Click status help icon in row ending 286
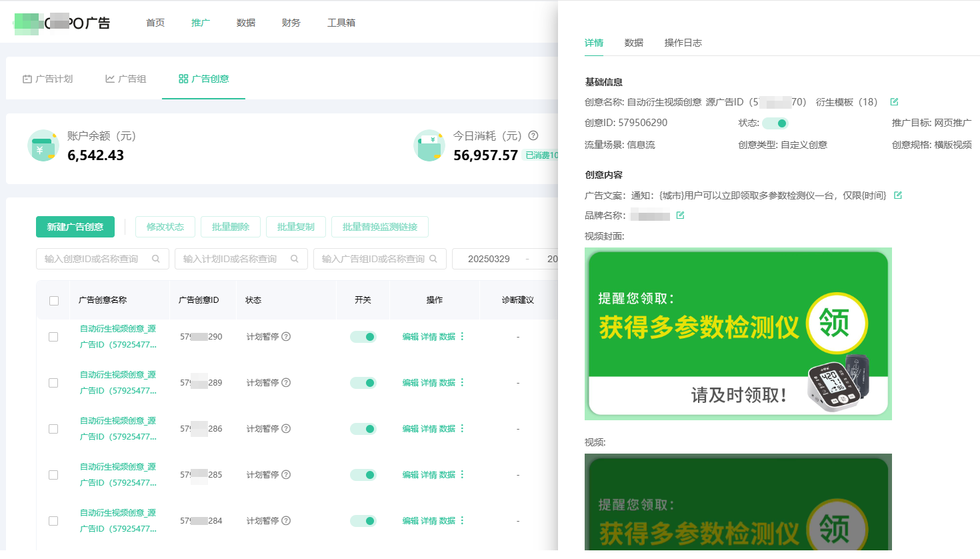 [x=286, y=429]
